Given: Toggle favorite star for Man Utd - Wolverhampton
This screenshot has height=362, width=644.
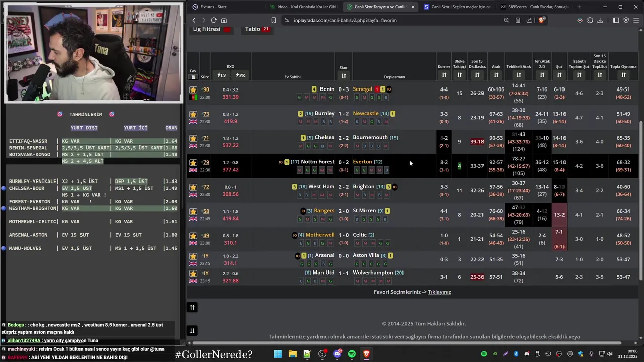Looking at the screenshot, I should tap(193, 274).
